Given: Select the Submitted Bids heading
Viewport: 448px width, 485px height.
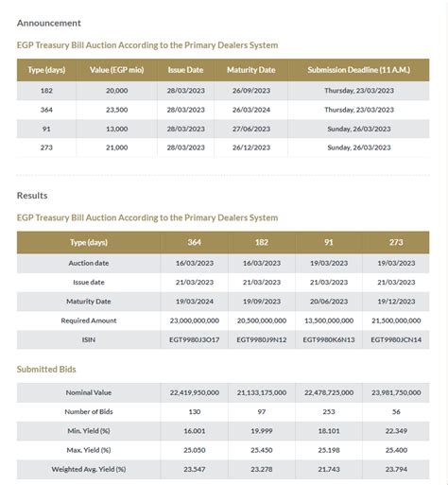Looking at the screenshot, I should [46, 369].
